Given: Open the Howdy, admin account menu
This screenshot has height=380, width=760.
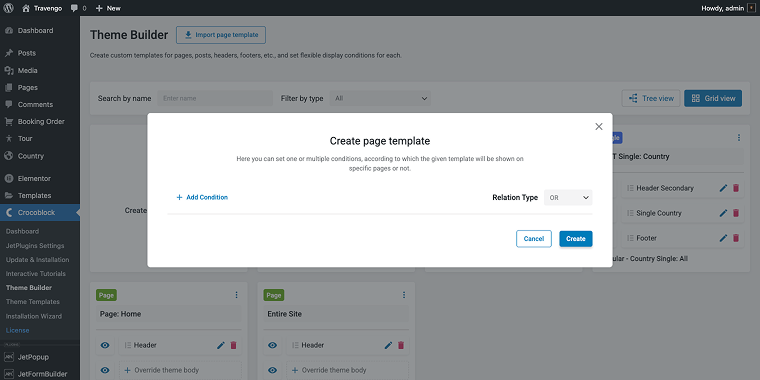Looking at the screenshot, I should 728,8.
